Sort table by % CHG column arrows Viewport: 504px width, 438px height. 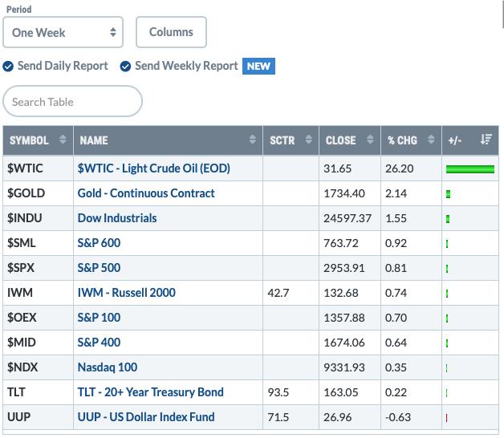click(x=431, y=140)
